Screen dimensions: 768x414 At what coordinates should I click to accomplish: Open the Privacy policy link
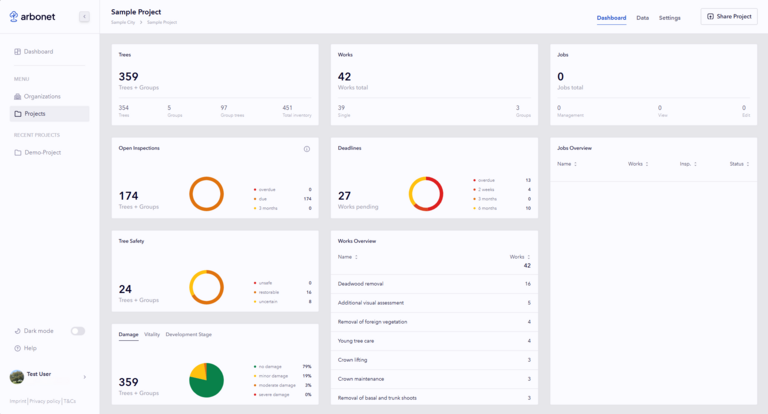[44, 401]
